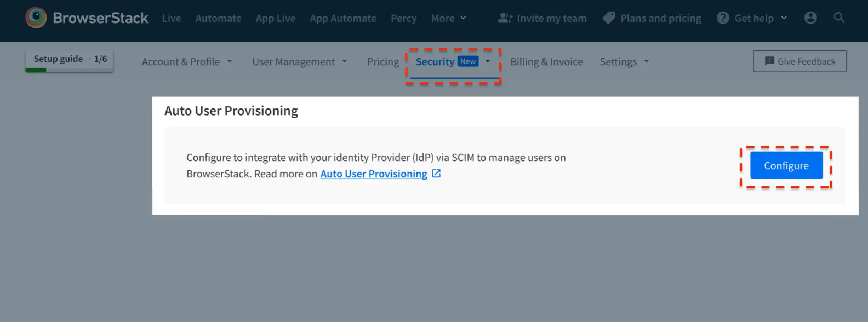Image resolution: width=868 pixels, height=322 pixels.
Task: Switch to the Billing & Invoice tab
Action: coord(546,62)
